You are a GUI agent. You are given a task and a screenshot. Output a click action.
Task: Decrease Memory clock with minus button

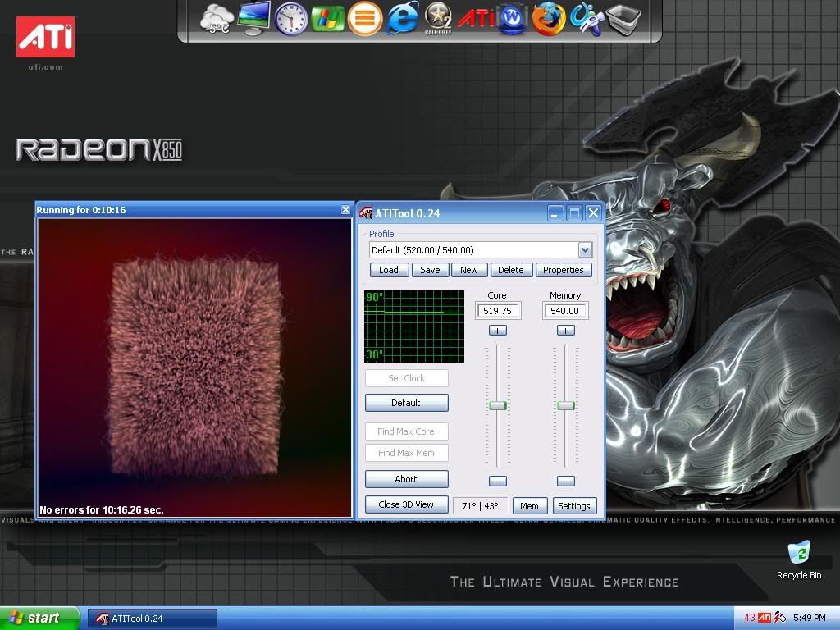pyautogui.click(x=565, y=481)
